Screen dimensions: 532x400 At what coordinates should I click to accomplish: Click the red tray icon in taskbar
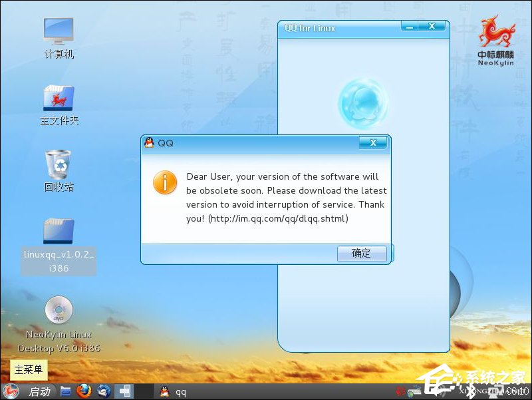click(401, 391)
